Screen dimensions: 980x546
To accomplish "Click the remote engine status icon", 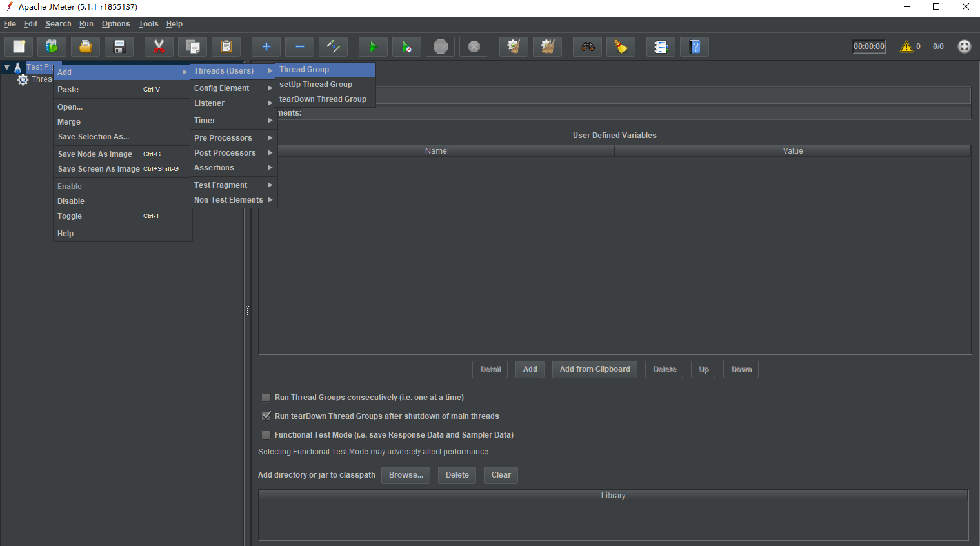I will (964, 46).
